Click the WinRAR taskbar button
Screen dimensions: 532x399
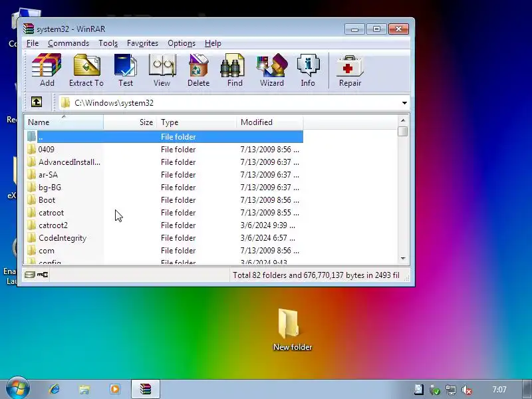(x=146, y=389)
